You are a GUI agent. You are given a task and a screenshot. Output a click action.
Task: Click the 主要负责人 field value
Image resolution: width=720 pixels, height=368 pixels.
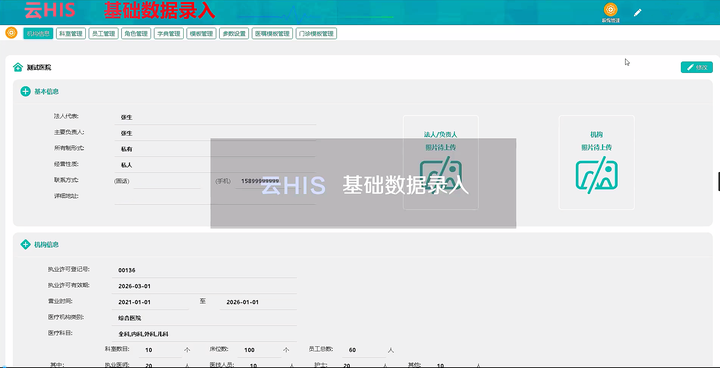pos(215,133)
